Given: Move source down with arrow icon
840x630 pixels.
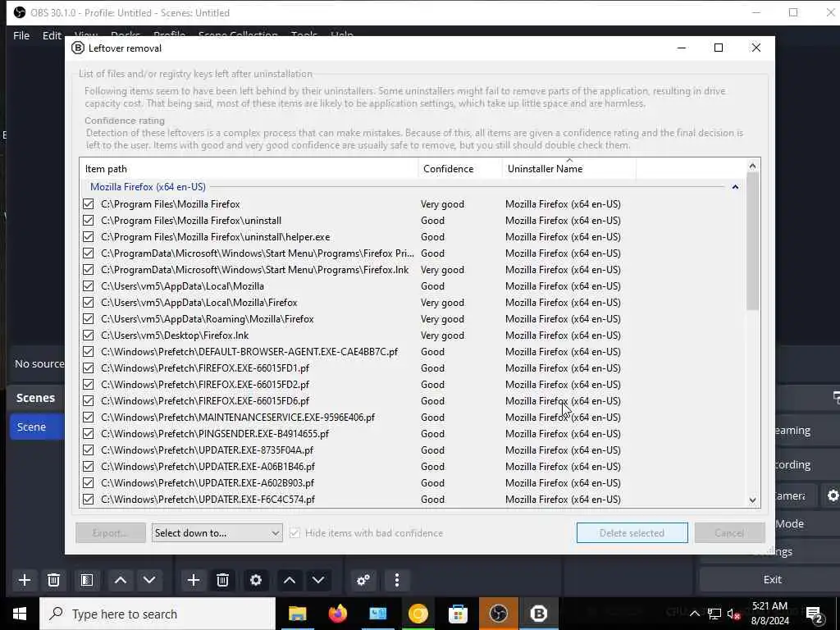Looking at the screenshot, I should [x=318, y=580].
